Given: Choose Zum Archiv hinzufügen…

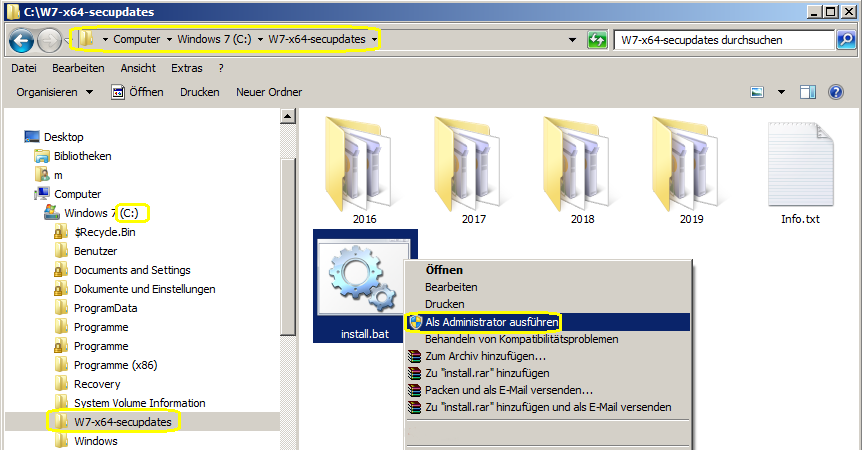Looking at the screenshot, I should [548, 356].
